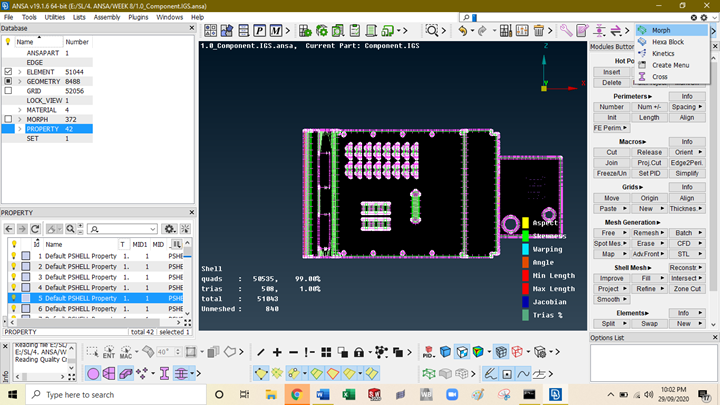
Task: Check the GRID checkbox in Database
Action: (x=8, y=91)
